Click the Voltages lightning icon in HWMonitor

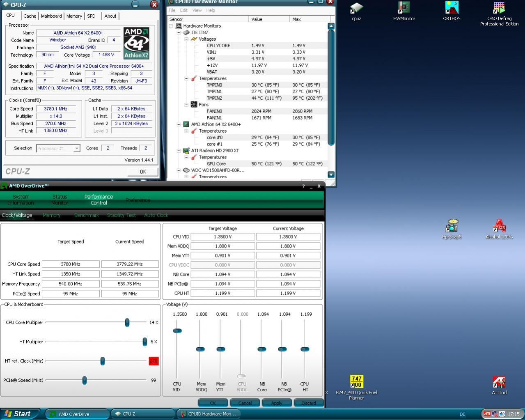(194, 39)
